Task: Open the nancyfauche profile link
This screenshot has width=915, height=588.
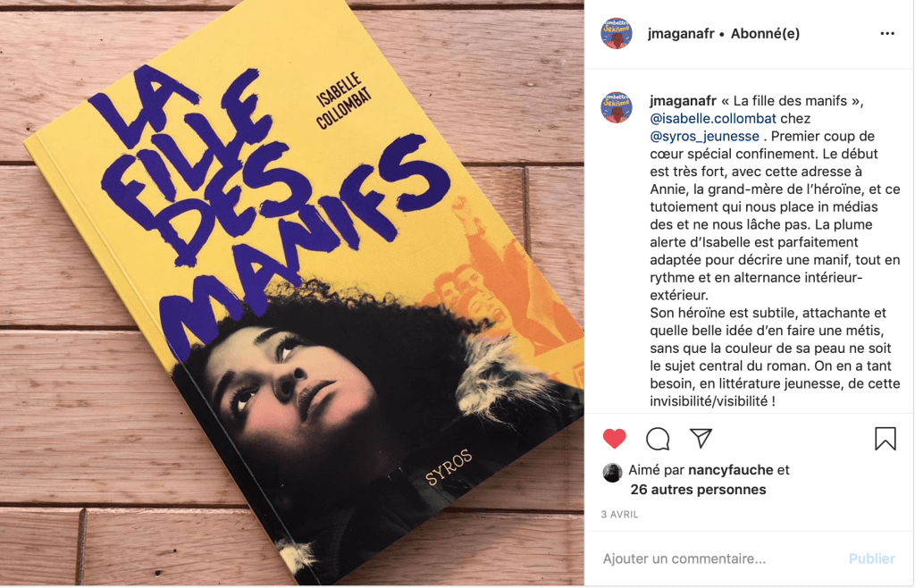Action: click(731, 470)
